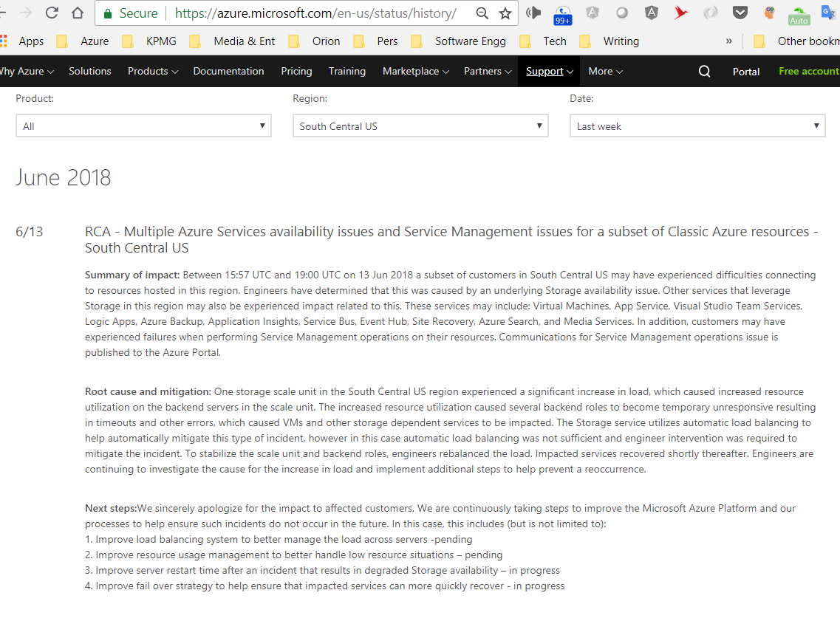Open the phone extension with 99+ badge
The width and height of the screenshot is (840, 621).
[562, 15]
